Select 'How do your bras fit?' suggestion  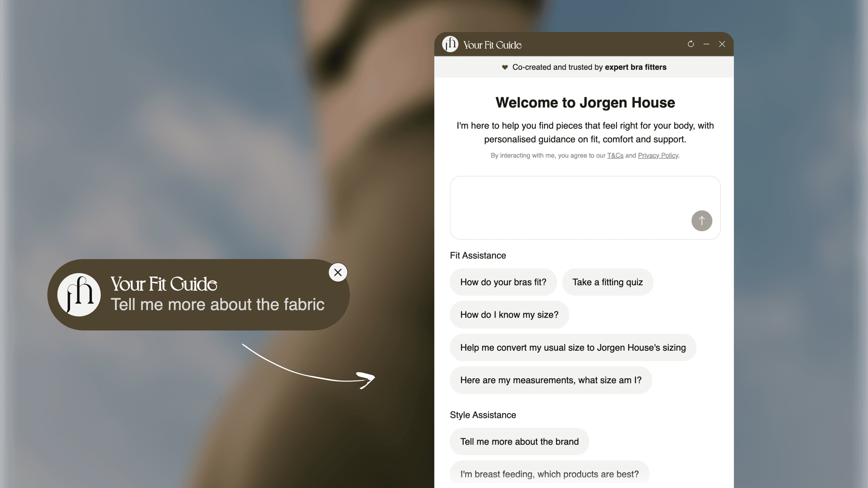tap(503, 282)
